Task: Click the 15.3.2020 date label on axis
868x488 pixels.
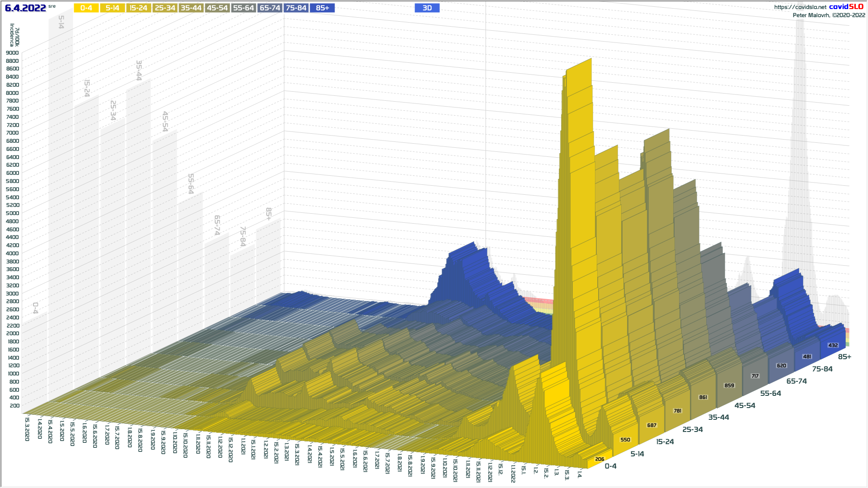Action: [x=27, y=429]
